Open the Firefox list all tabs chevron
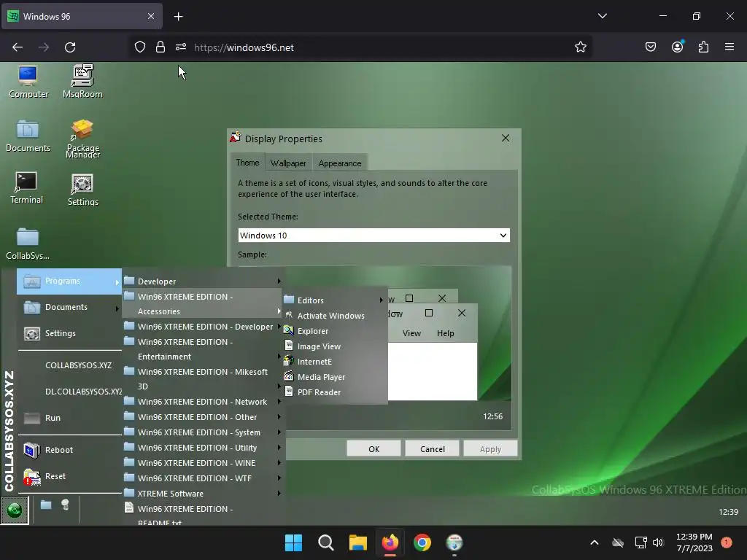This screenshot has width=747, height=560. point(602,16)
